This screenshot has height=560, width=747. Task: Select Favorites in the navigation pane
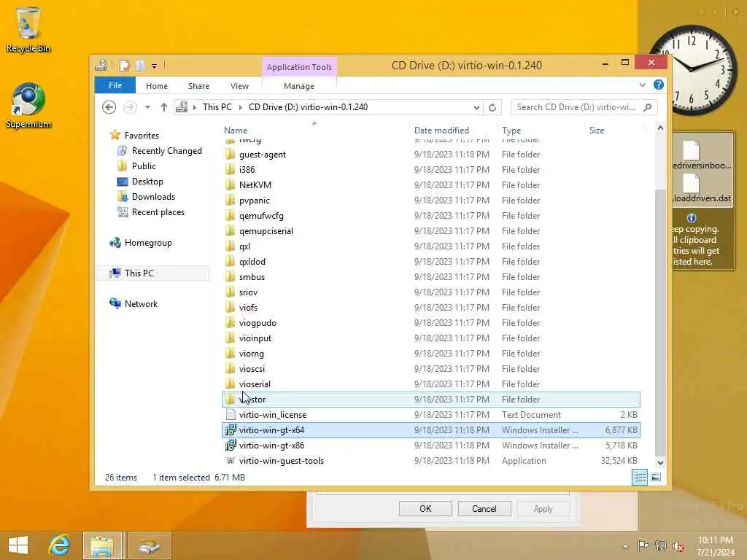click(x=142, y=136)
